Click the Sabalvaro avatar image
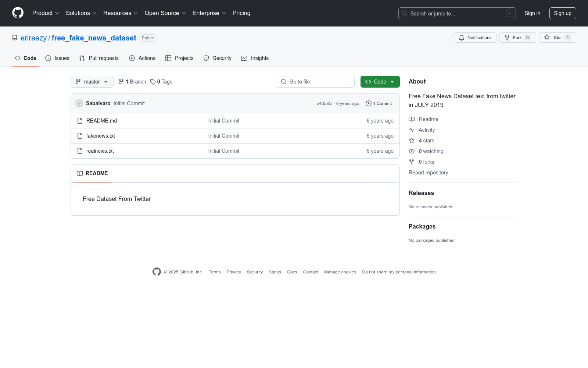Image resolution: width=588 pixels, height=368 pixels. click(79, 103)
